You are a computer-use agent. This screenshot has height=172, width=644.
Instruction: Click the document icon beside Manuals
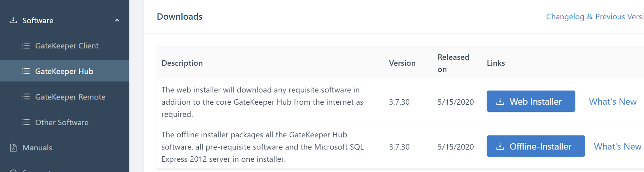[x=13, y=148]
